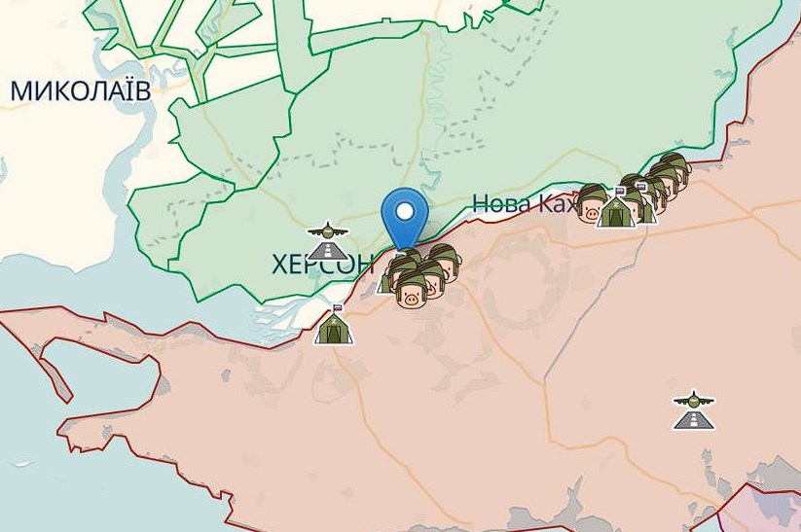Select the partly hidden tent left of Kherson pigs
The image size is (801, 532).
coord(383,283)
